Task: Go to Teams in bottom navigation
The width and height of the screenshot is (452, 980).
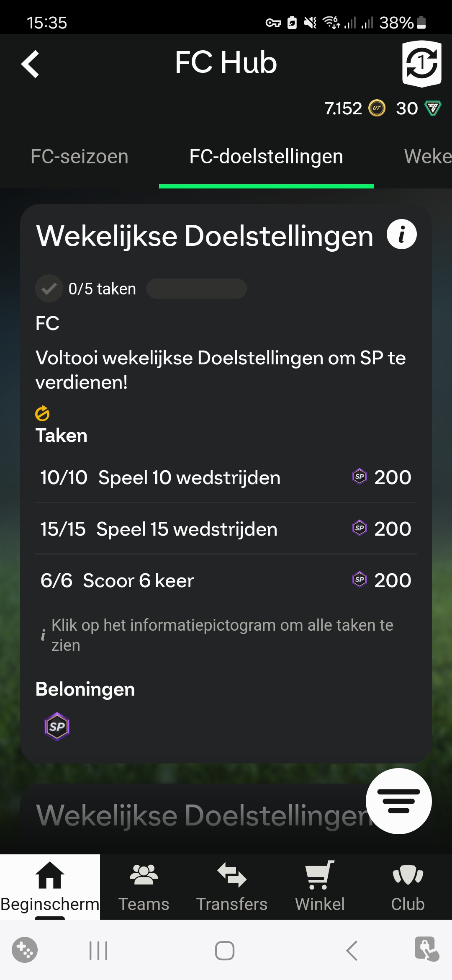Action: pyautogui.click(x=144, y=886)
